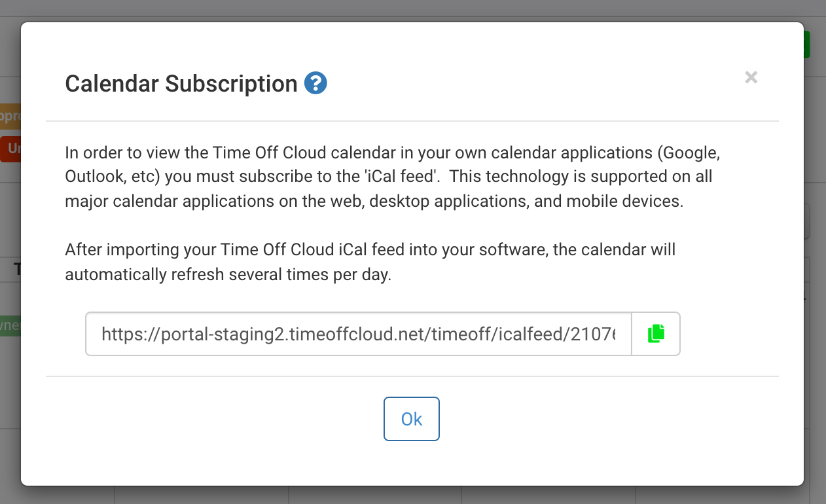Click the bright green button at top-right corner
Screen dimensions: 826x504
807,45
